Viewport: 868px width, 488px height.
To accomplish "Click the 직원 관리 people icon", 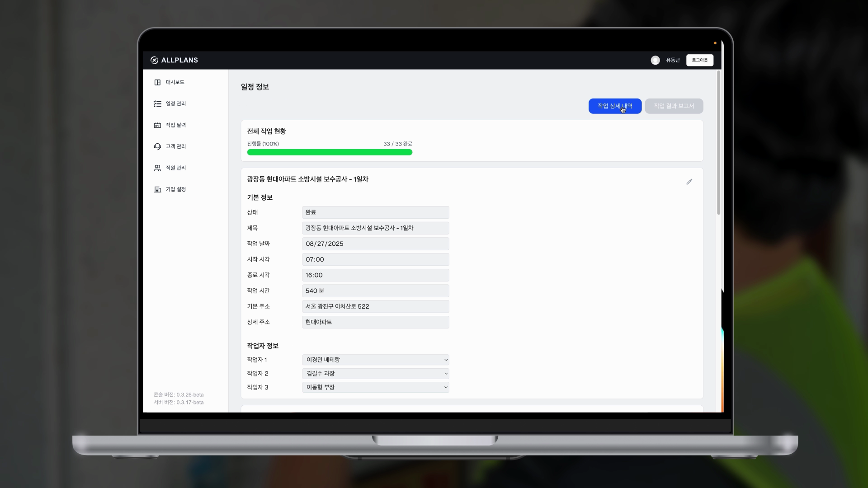I will click(x=157, y=168).
